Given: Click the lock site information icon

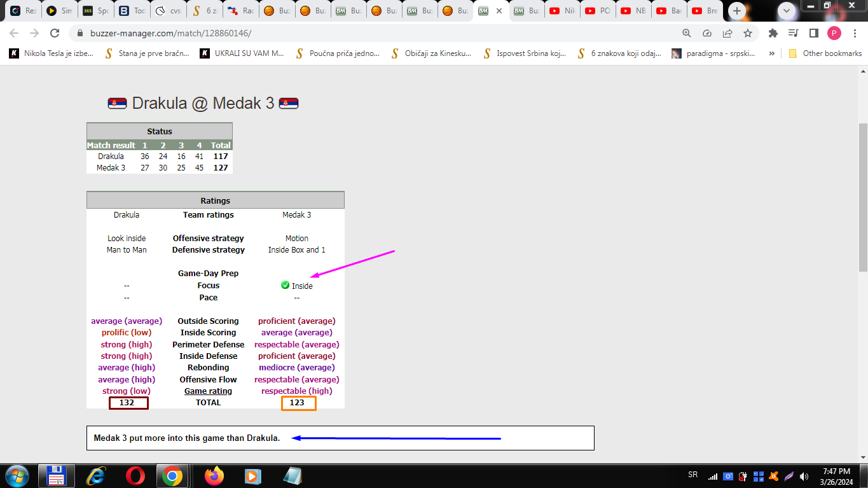Looking at the screenshot, I should 80,33.
